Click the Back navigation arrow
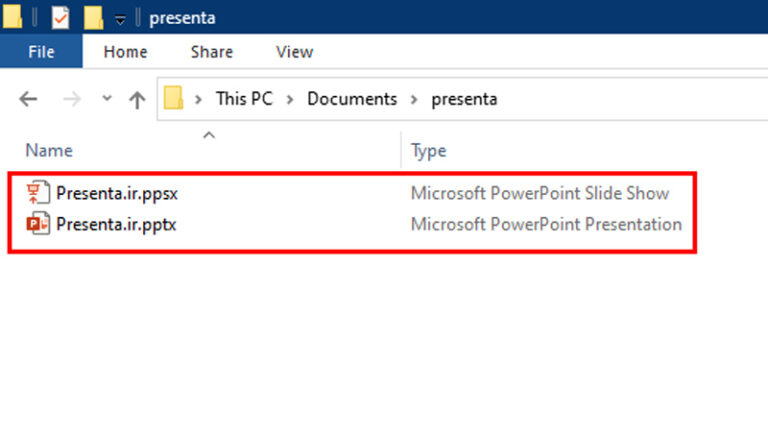 click(x=28, y=99)
